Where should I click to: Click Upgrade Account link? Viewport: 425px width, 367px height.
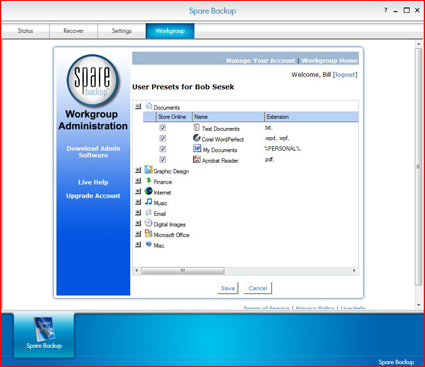(93, 196)
